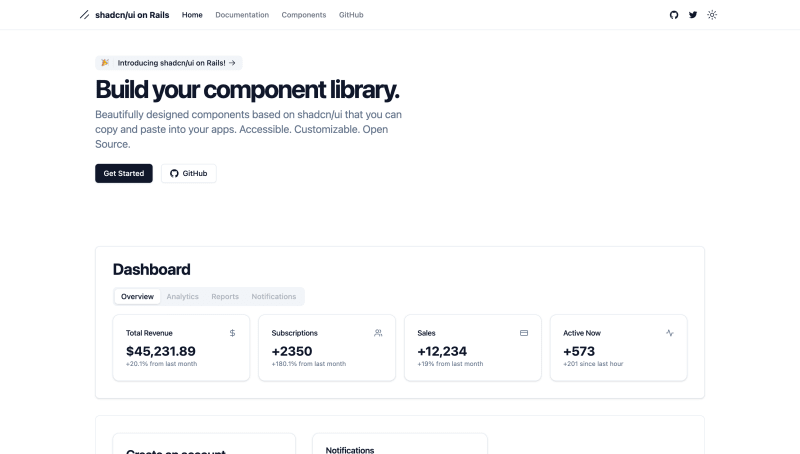This screenshot has width=800, height=454.
Task: Open GitHub icon in top-right header
Action: (674, 15)
